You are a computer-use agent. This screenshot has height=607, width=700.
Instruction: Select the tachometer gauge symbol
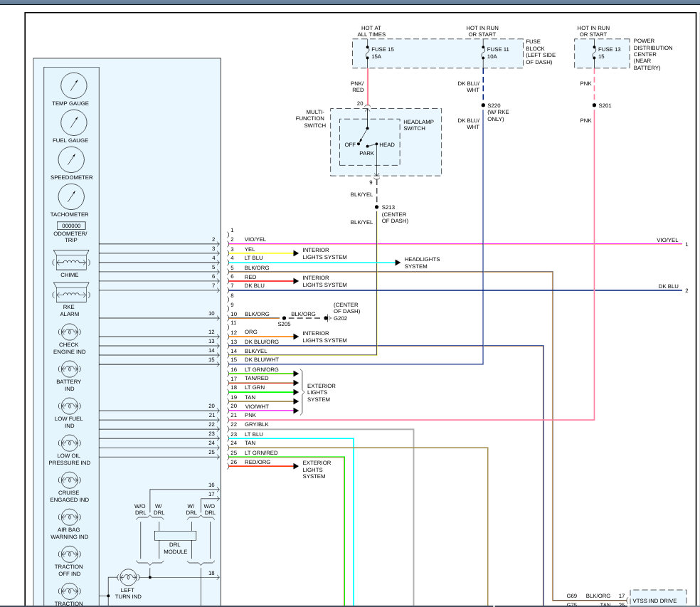(70, 197)
